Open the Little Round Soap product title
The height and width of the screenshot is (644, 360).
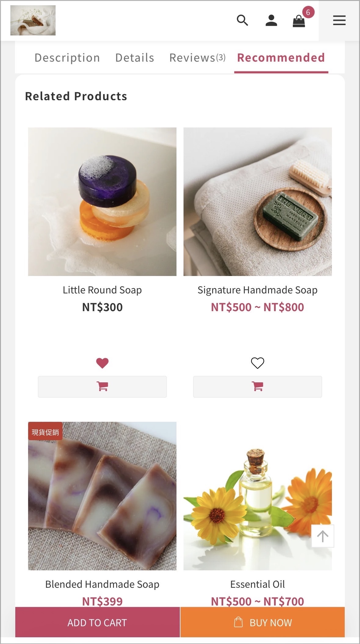[x=102, y=290]
